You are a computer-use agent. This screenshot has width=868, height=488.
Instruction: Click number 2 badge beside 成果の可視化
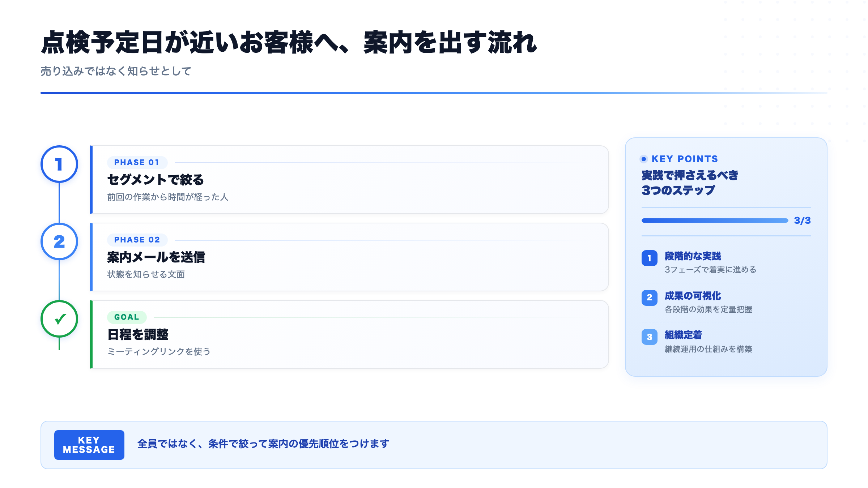650,297
